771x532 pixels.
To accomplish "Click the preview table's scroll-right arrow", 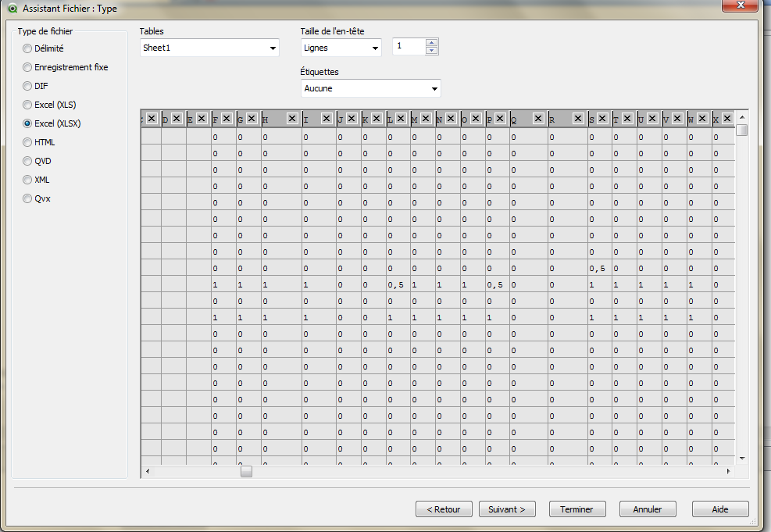I will (728, 472).
